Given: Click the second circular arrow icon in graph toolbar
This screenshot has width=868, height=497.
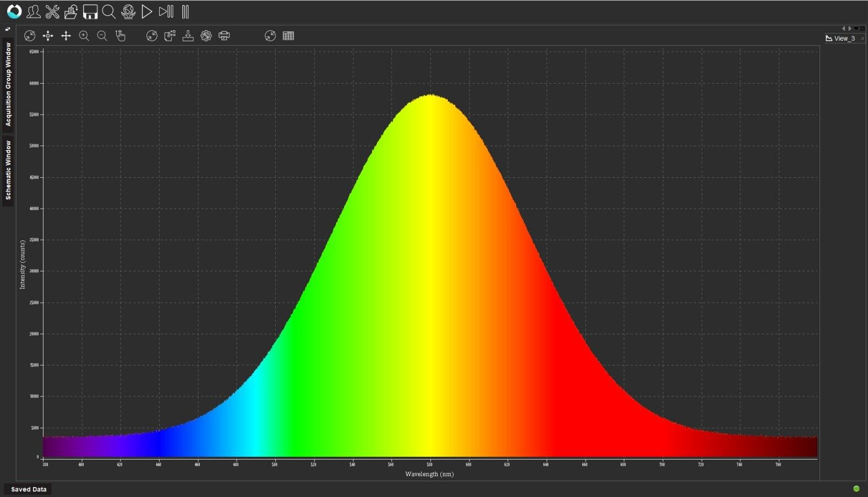Looking at the screenshot, I should click(x=152, y=36).
